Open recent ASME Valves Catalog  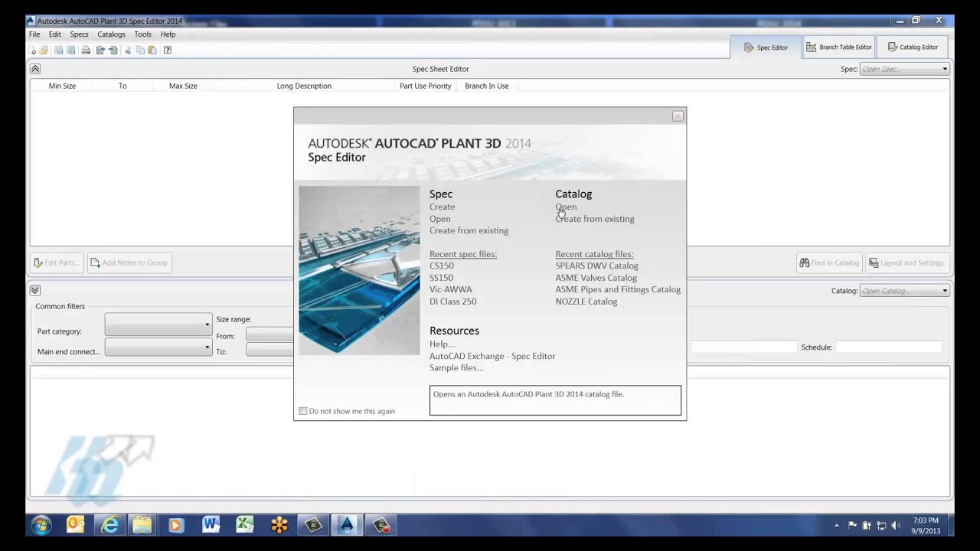[x=596, y=278]
